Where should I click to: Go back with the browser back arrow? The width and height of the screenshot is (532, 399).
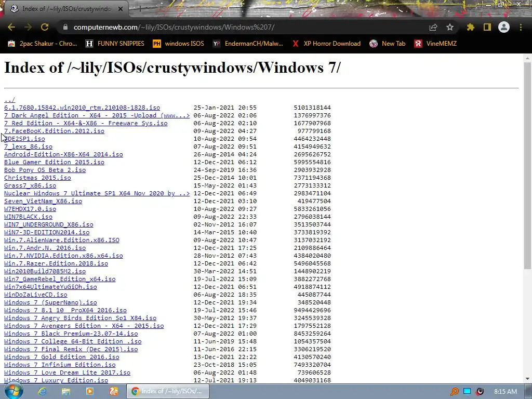[11, 27]
